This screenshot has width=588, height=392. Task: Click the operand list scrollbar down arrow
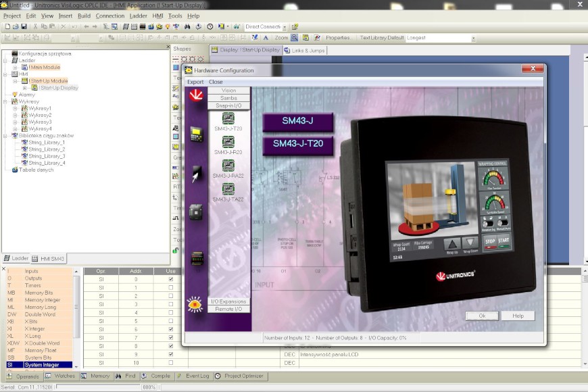(x=76, y=366)
